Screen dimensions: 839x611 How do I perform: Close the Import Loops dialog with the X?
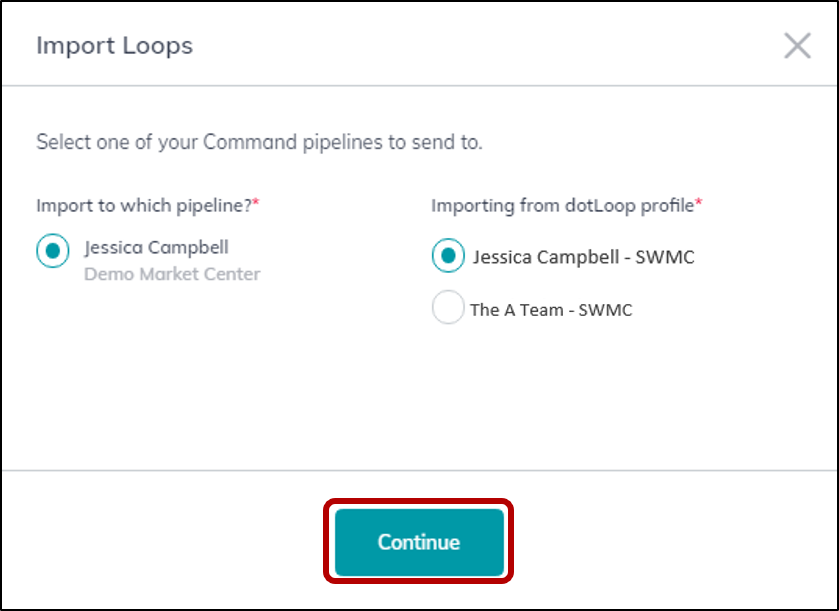point(797,45)
